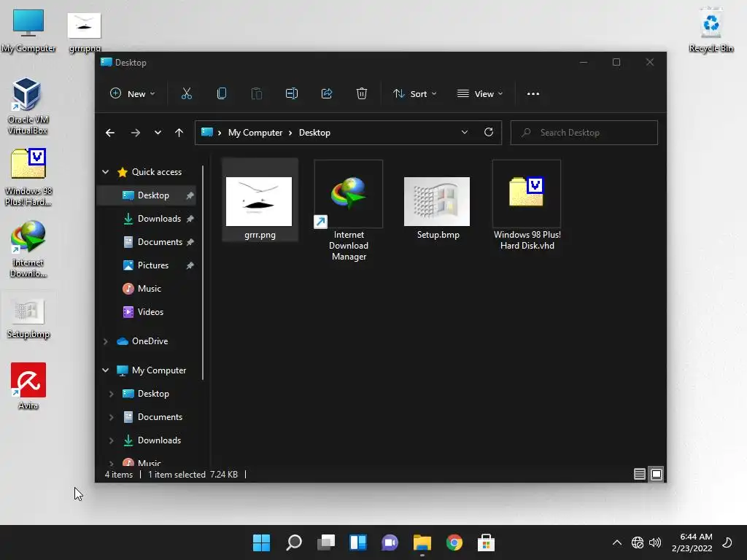Launch Google Chrome from taskbar
The width and height of the screenshot is (747, 560).
coord(454,542)
